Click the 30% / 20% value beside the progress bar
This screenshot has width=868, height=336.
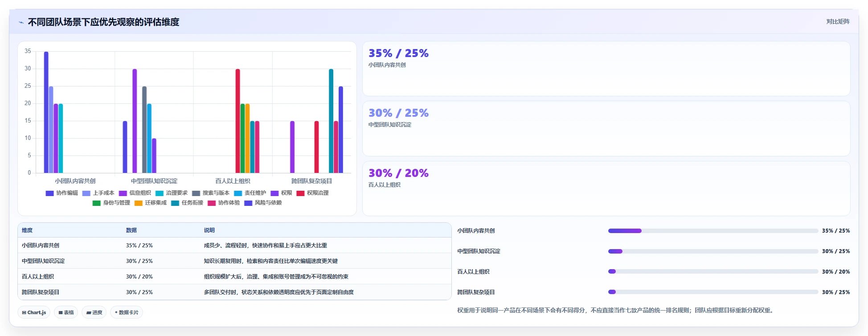click(x=836, y=271)
